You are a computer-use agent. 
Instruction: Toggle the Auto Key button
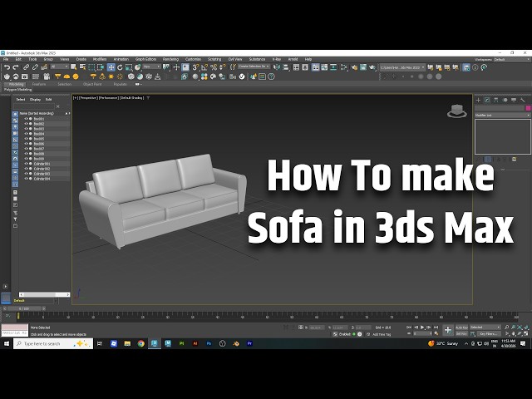pyautogui.click(x=461, y=328)
